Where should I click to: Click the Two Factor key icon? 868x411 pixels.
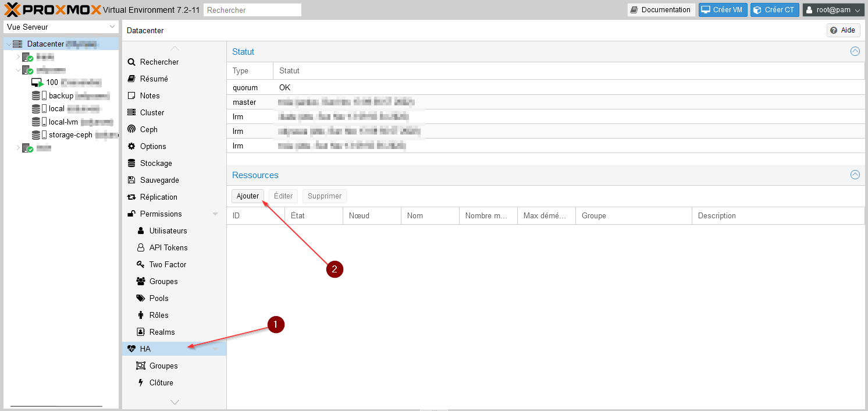pos(140,264)
